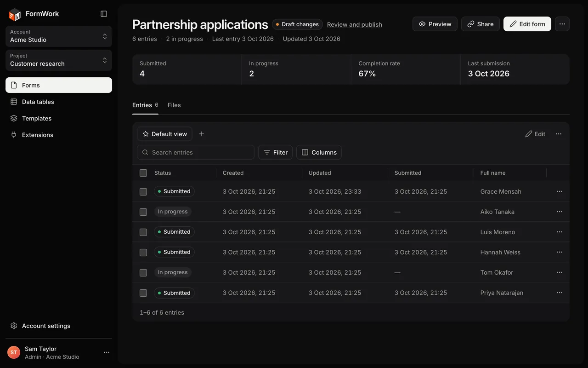
Task: Open row actions for Grace Mensah
Action: 560,191
